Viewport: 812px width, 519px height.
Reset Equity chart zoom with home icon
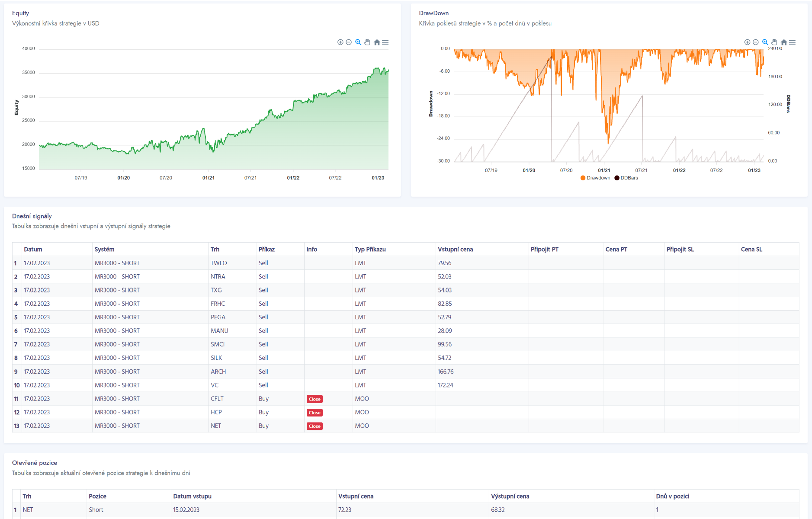pyautogui.click(x=377, y=42)
